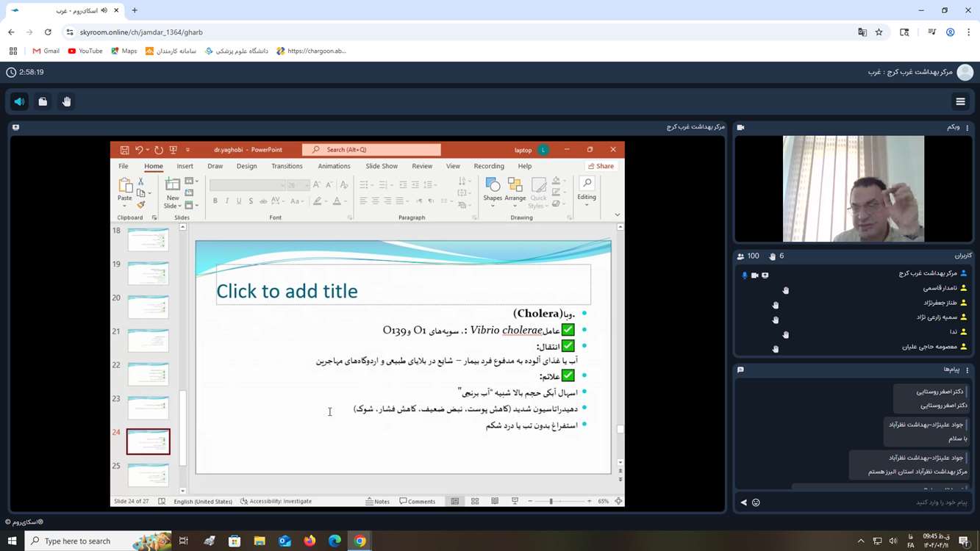Switch to the Slide Show ribbon tab

(382, 166)
